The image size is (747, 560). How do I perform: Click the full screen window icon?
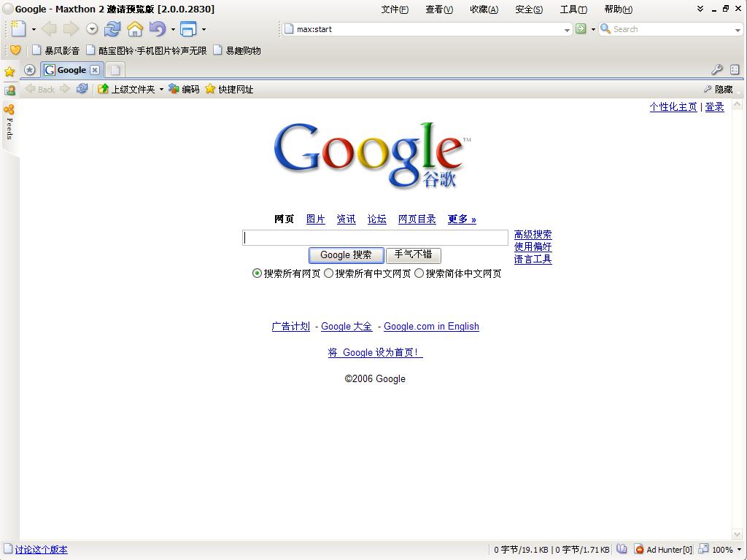pos(188,29)
